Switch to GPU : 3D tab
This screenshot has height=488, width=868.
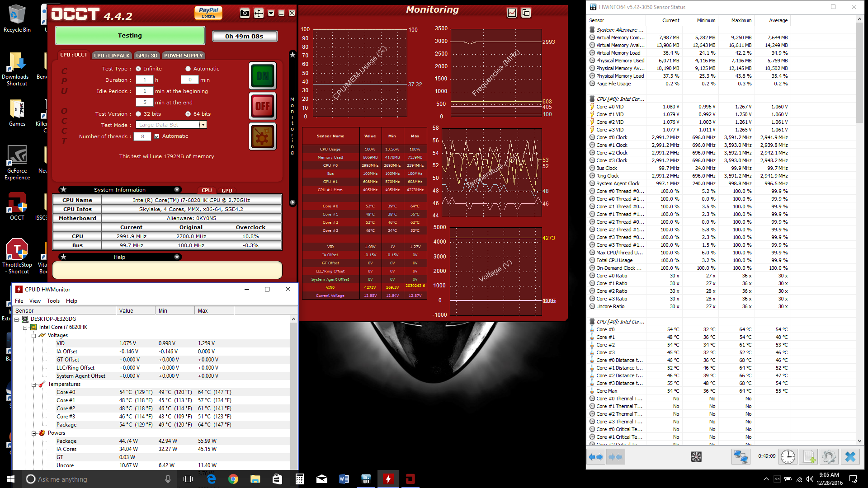(147, 56)
